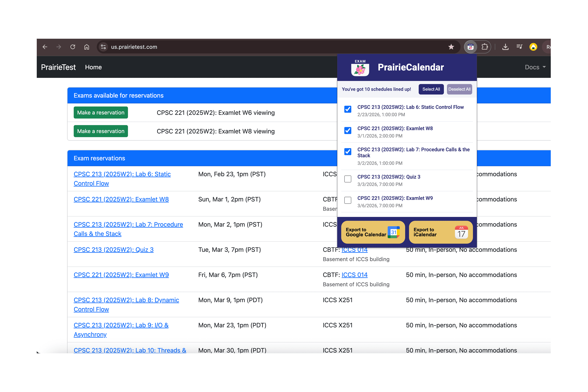Go back with the browser back arrow
588x392 pixels.
tap(45, 47)
